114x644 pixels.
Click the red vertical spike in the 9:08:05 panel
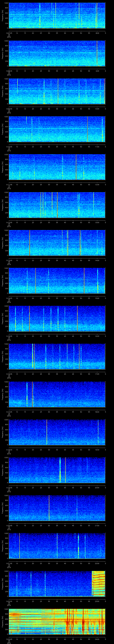click(x=97, y=54)
